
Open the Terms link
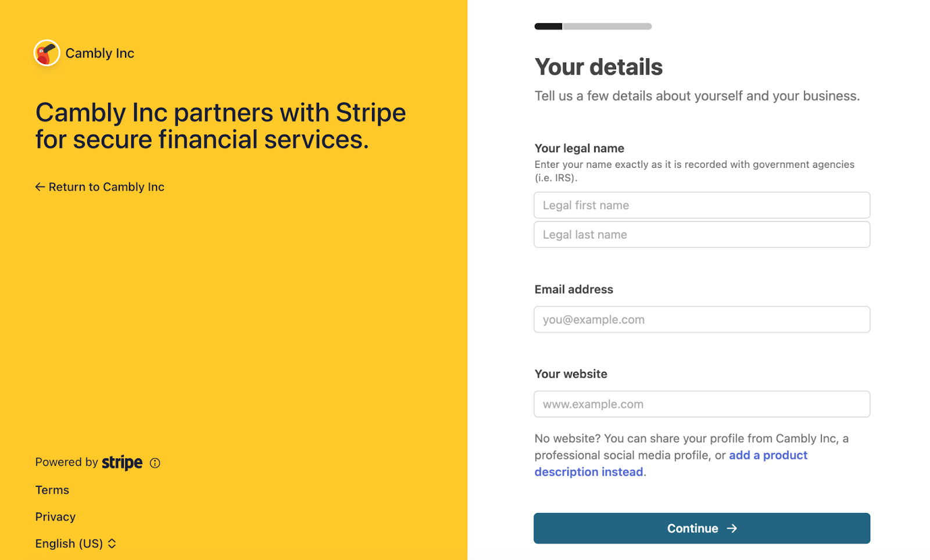pyautogui.click(x=52, y=490)
